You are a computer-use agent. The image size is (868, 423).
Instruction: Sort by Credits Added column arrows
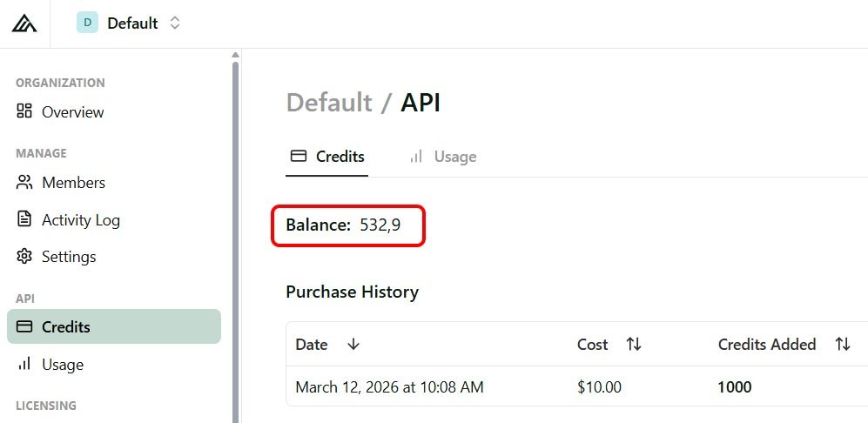point(843,345)
